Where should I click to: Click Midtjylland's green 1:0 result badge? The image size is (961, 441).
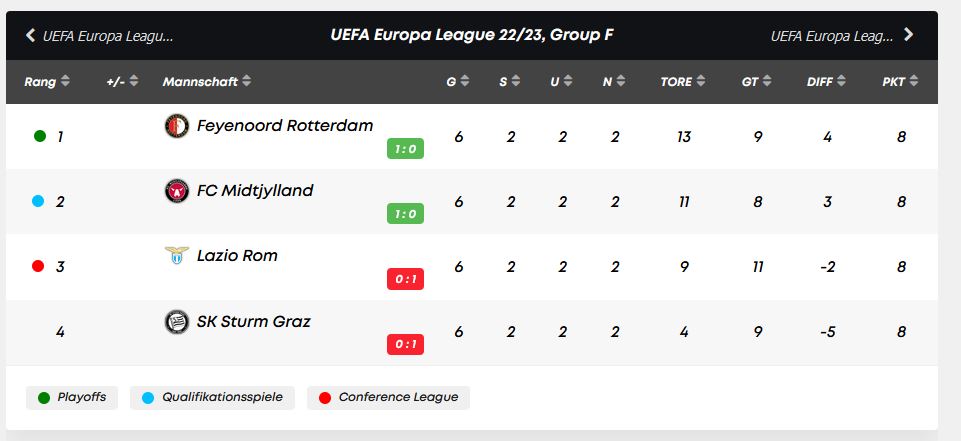405,214
